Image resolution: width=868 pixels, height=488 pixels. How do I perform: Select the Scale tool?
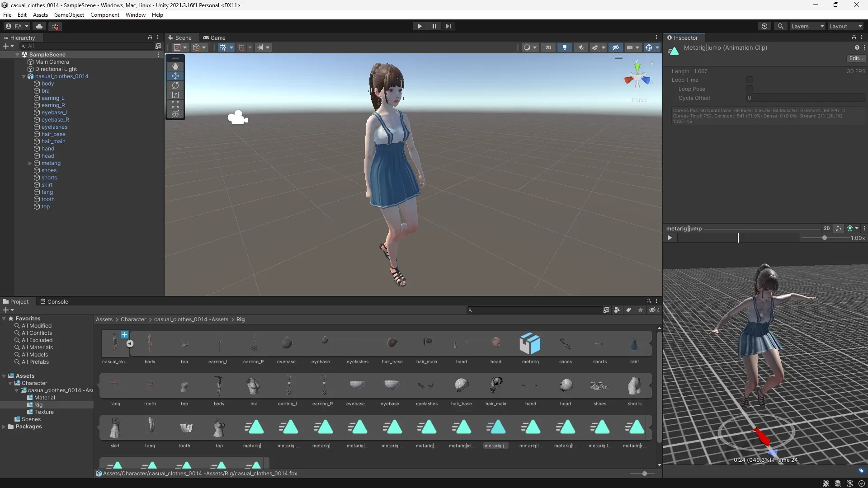click(175, 95)
